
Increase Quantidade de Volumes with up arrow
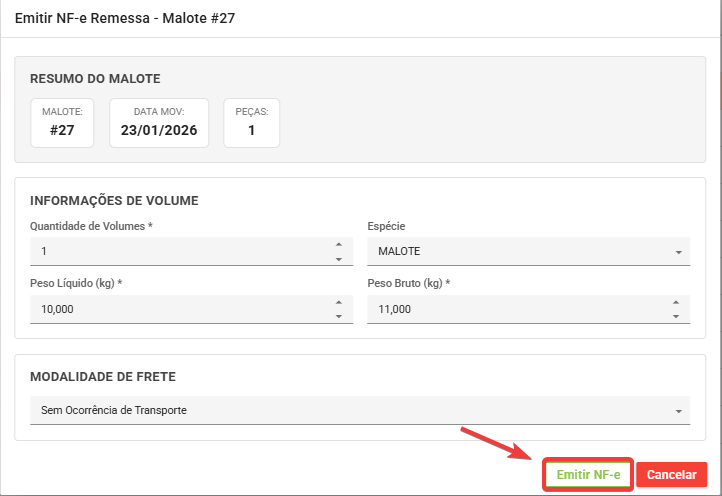[338, 244]
